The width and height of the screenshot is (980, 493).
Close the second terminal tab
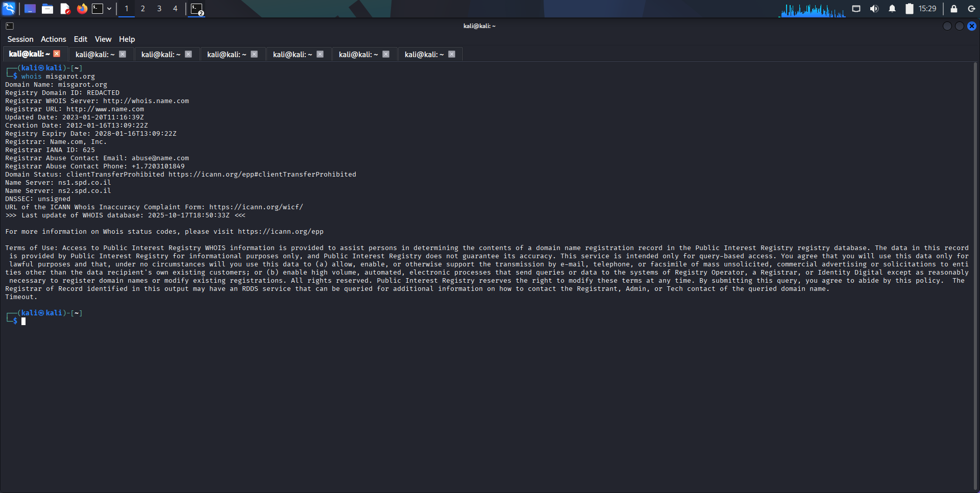click(x=122, y=54)
